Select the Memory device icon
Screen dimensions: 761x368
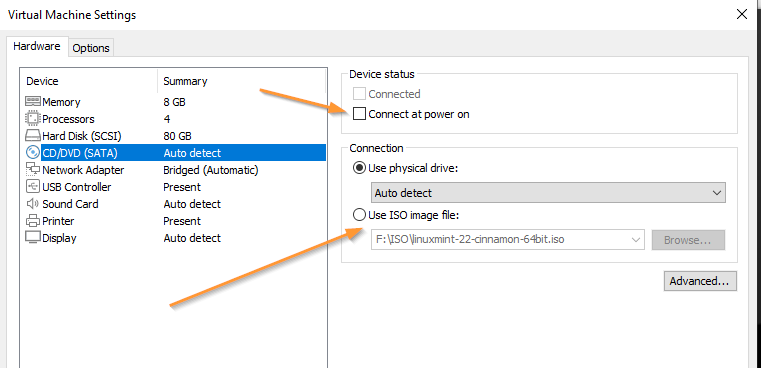[x=33, y=102]
